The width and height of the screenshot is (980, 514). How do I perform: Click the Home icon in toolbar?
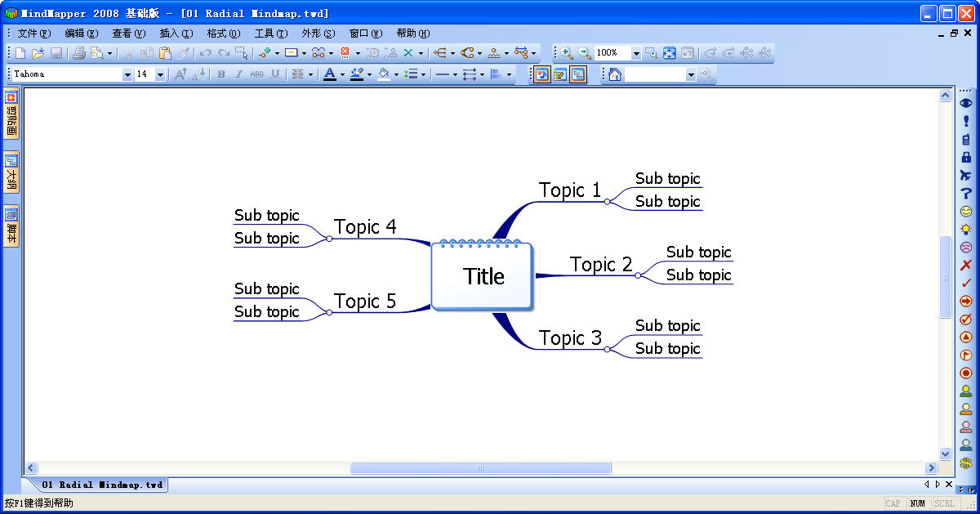[x=615, y=74]
